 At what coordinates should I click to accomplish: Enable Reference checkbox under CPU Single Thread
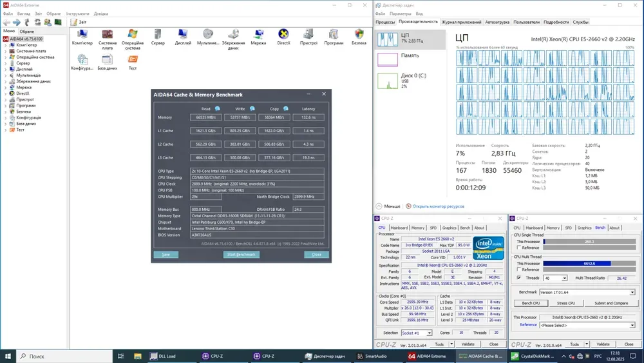click(520, 248)
